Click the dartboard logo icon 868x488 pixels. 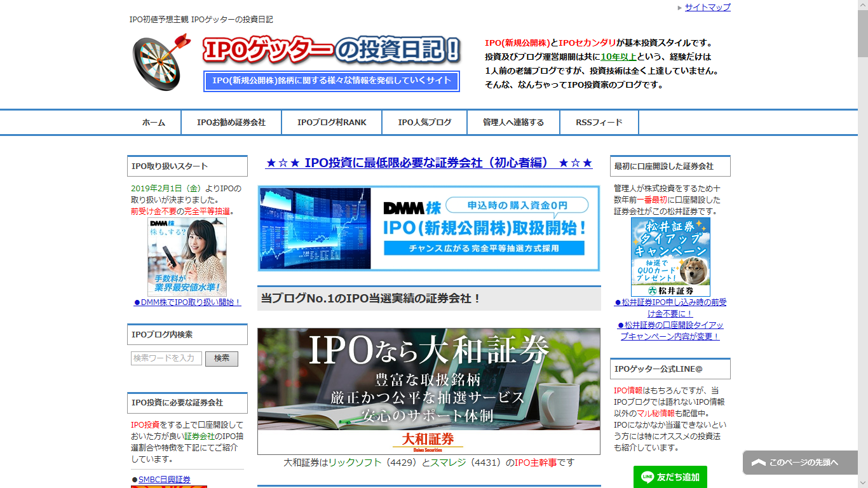(x=161, y=62)
